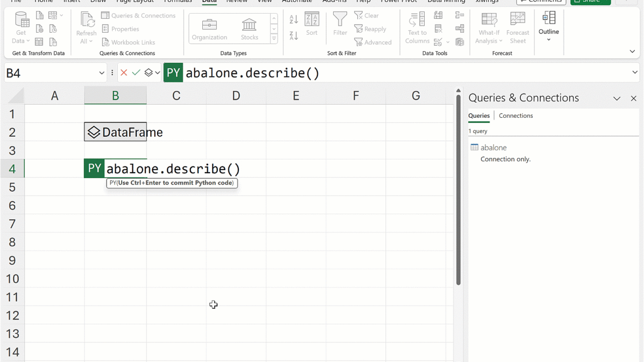Click the vertical scrollbar of the sheet
The width and height of the screenshot is (644, 362).
point(458,191)
